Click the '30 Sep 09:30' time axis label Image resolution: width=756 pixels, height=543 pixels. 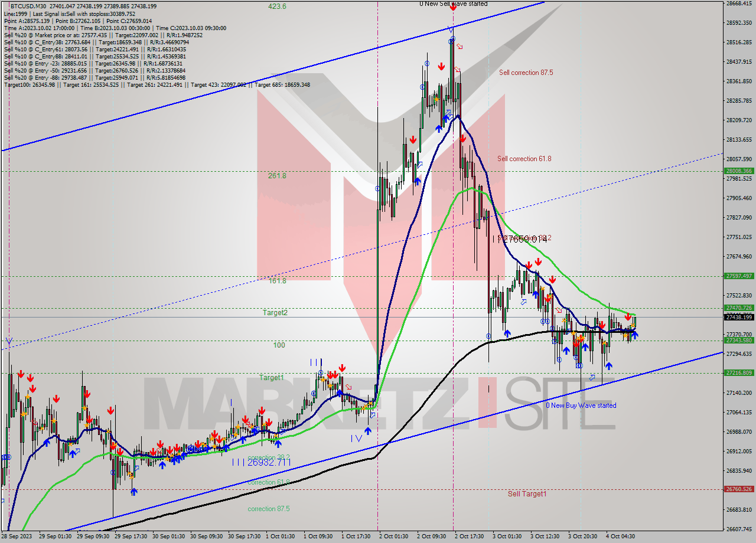click(x=206, y=537)
